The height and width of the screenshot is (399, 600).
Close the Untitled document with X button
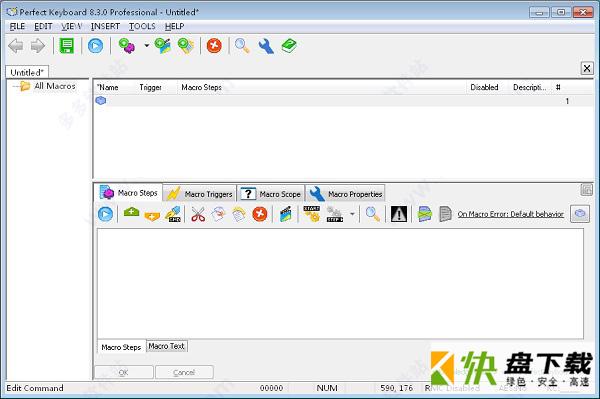(587, 68)
